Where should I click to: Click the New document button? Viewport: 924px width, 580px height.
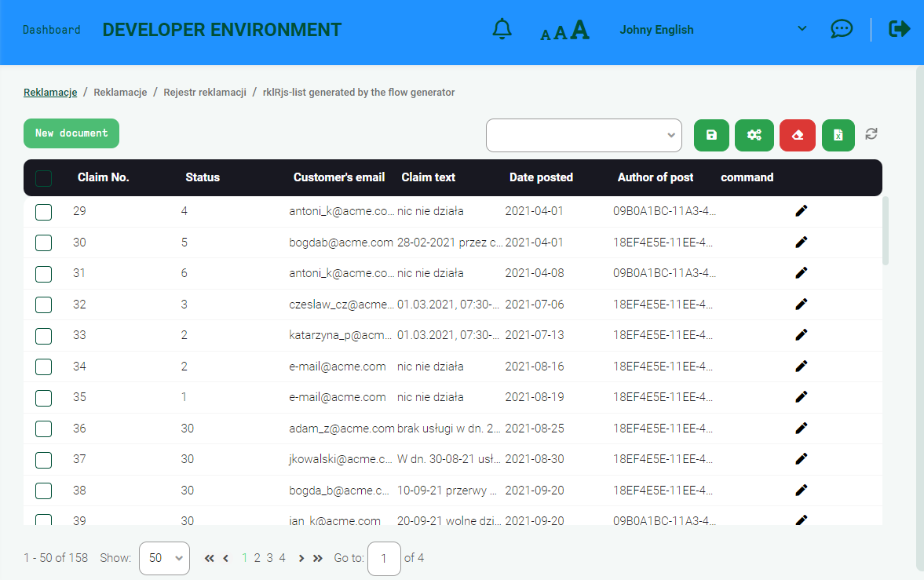coord(71,133)
